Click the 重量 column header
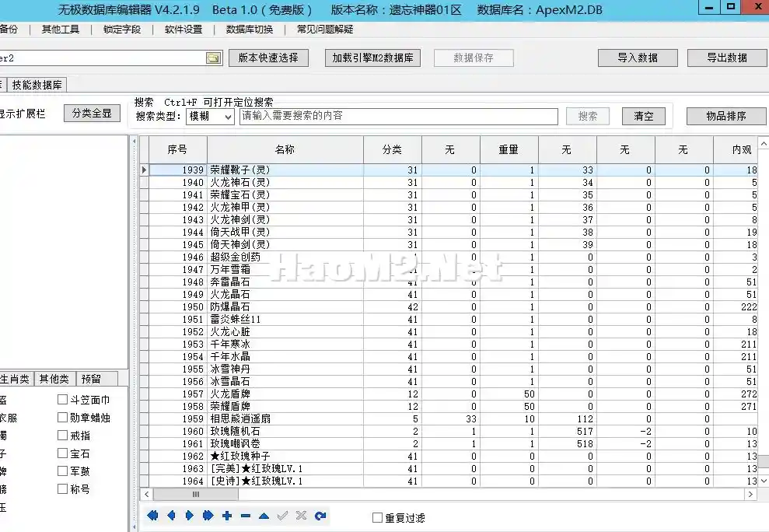Viewport: 769px width, 532px height. [509, 149]
